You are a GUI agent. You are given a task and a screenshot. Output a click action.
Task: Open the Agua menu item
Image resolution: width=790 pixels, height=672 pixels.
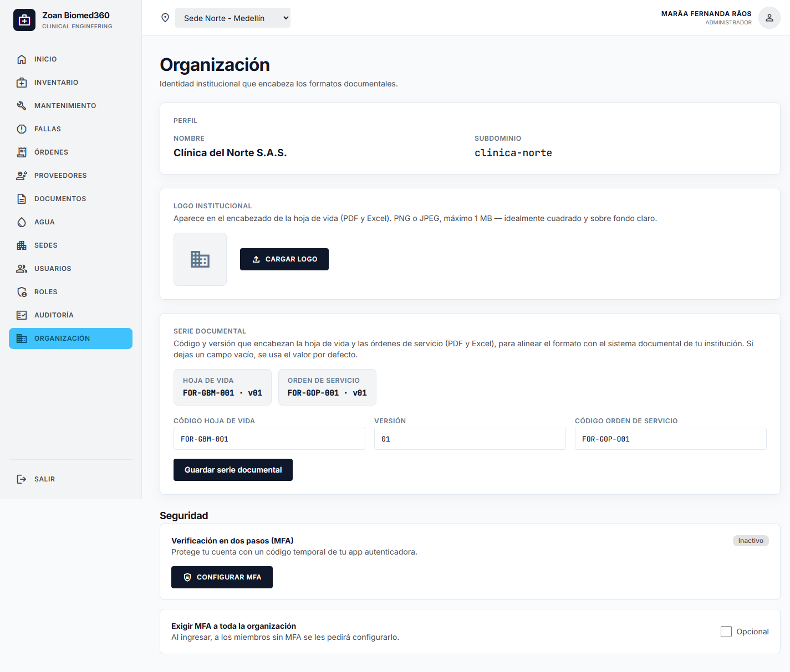pos(70,222)
